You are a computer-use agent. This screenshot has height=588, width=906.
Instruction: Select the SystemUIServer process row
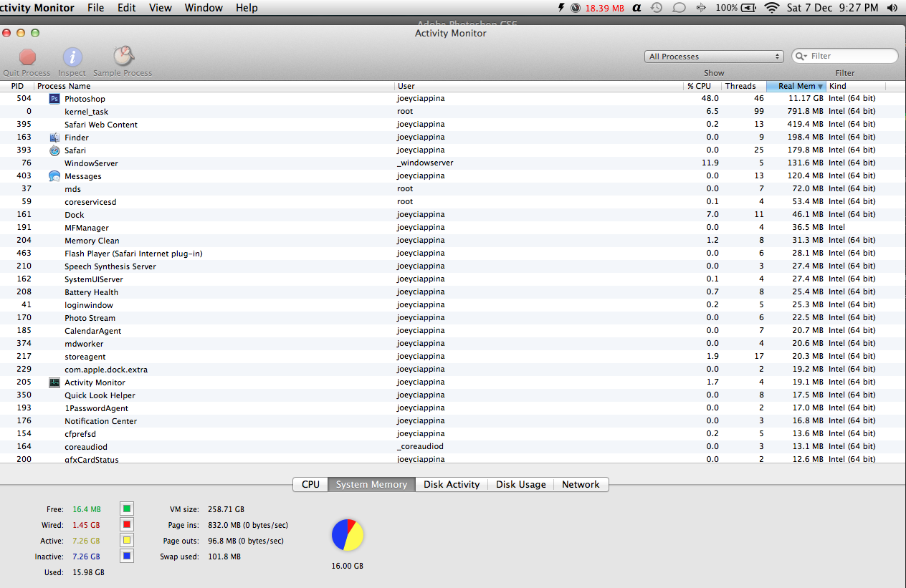(453, 279)
